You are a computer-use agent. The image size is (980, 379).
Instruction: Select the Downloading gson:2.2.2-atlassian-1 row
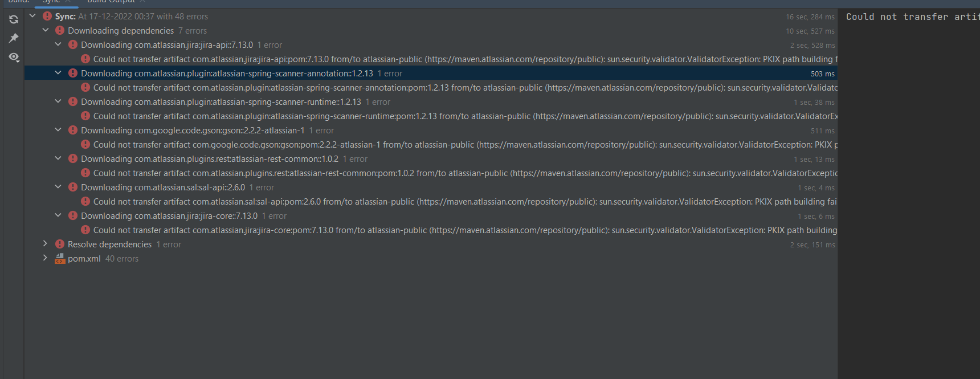(431, 131)
